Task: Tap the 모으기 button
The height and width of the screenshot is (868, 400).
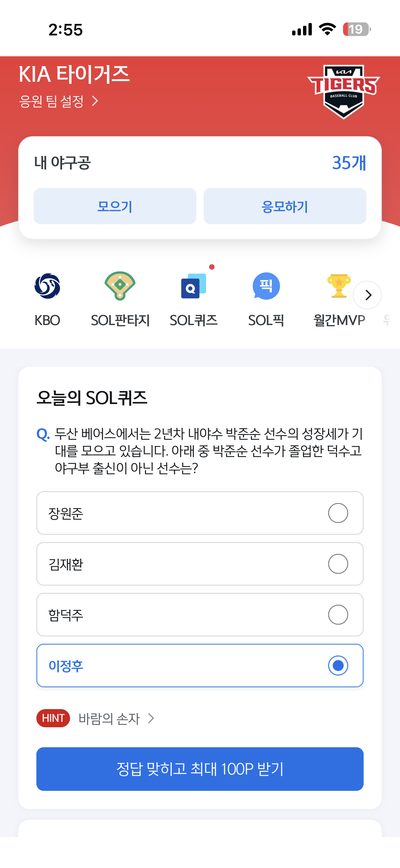Action: pos(115,206)
